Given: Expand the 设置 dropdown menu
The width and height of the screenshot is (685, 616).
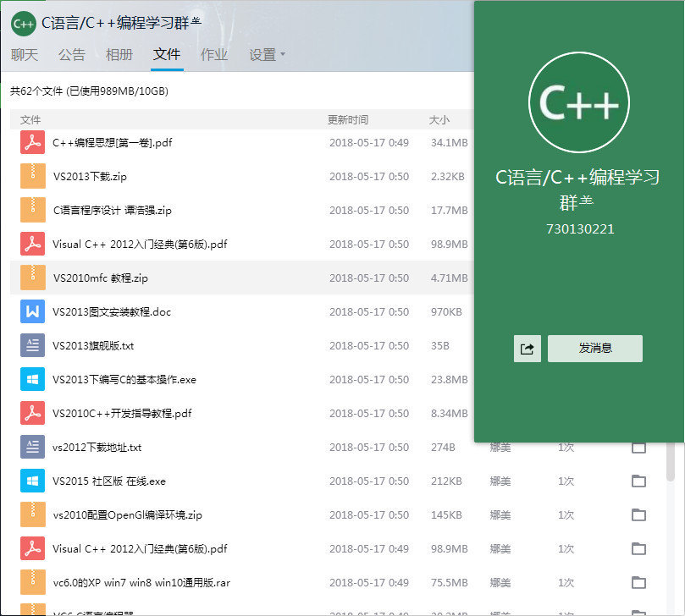Looking at the screenshot, I should click(267, 54).
